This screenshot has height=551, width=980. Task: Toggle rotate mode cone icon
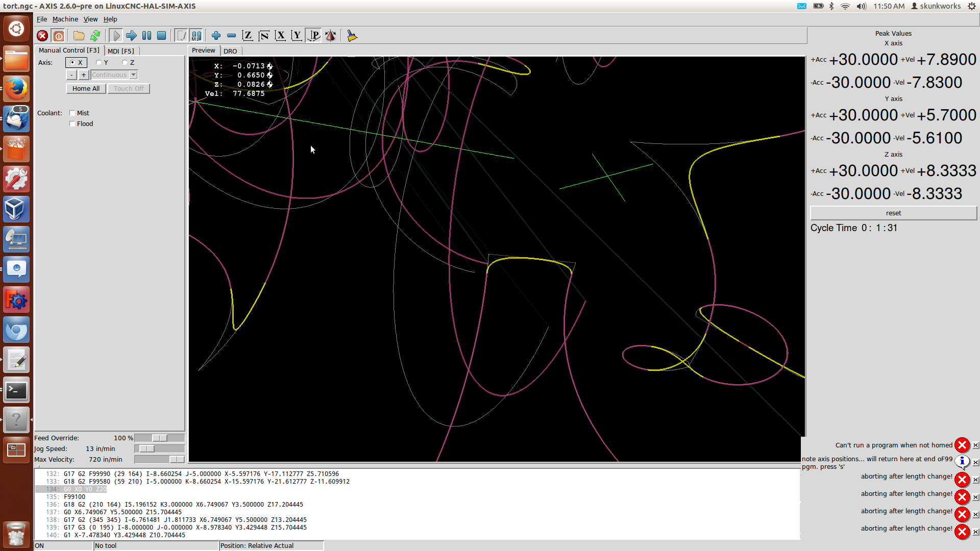(x=331, y=36)
